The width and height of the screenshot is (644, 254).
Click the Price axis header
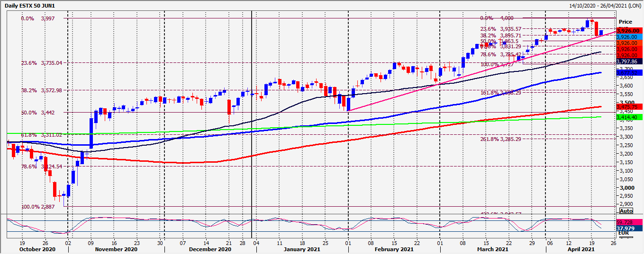point(626,22)
